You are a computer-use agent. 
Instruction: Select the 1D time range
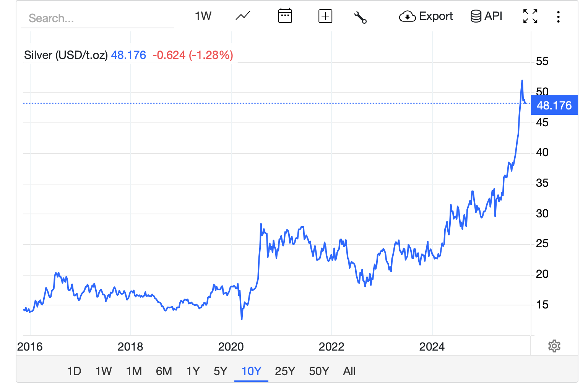click(74, 371)
